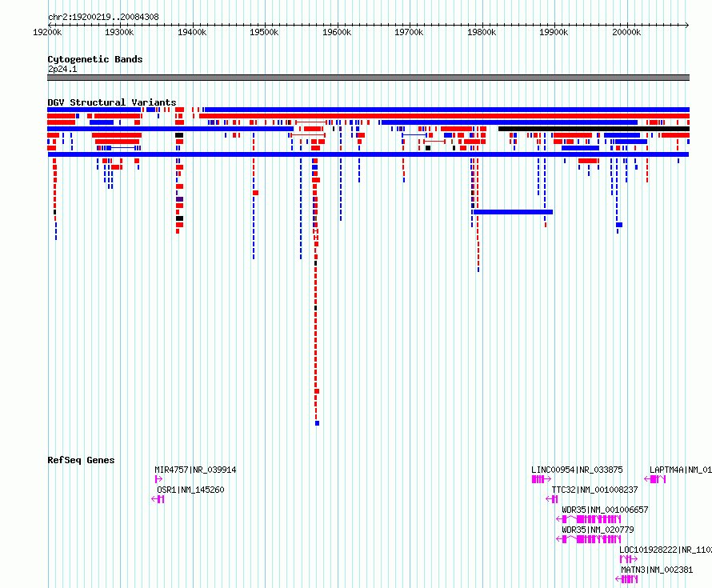Screen dimensions: 712x588
Task: Click the LINC00954|NR_033875 label
Action: tap(577, 470)
